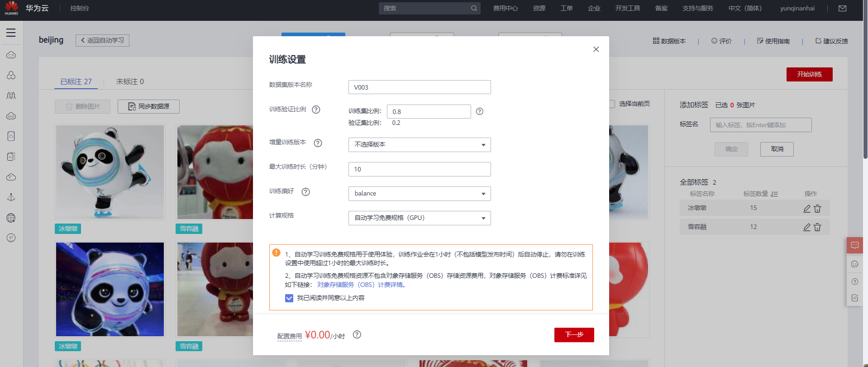868x367 pixels.
Task: Open the 控制台 console link
Action: click(80, 8)
